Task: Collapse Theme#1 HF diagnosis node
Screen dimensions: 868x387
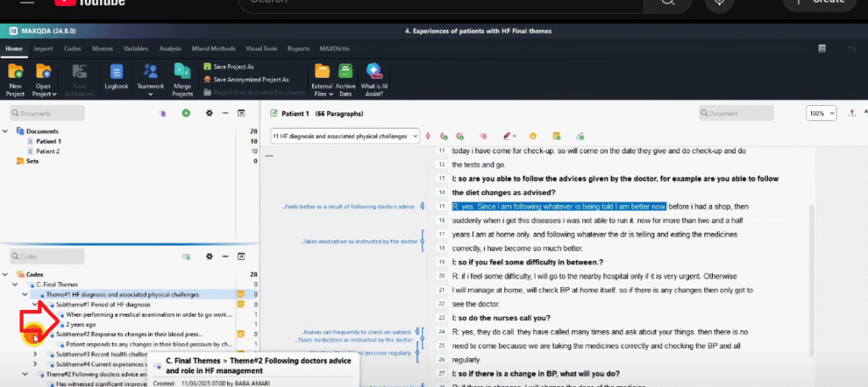Action: coord(25,294)
